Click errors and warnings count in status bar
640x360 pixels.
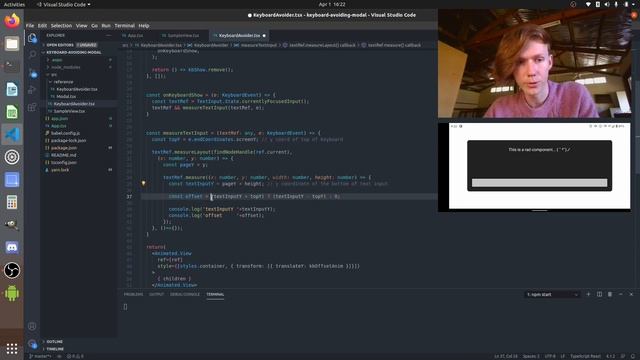click(x=76, y=356)
